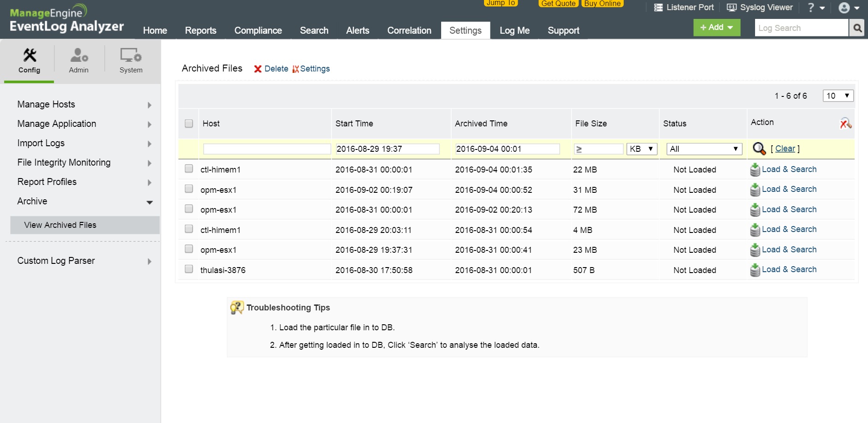Open the KB file size unit dropdown
This screenshot has width=868, height=423.
pyautogui.click(x=641, y=149)
